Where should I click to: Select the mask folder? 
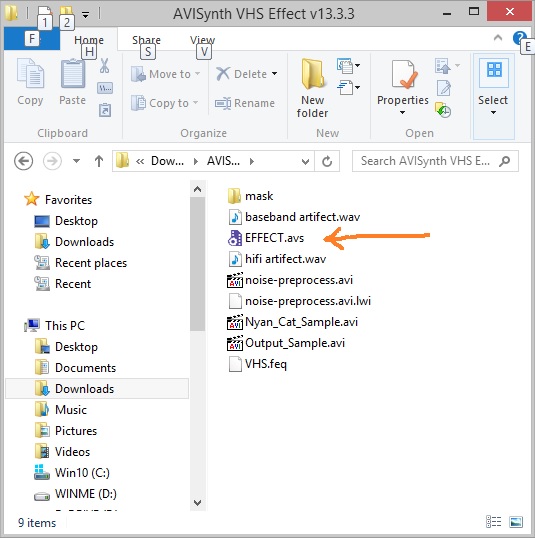[x=251, y=196]
